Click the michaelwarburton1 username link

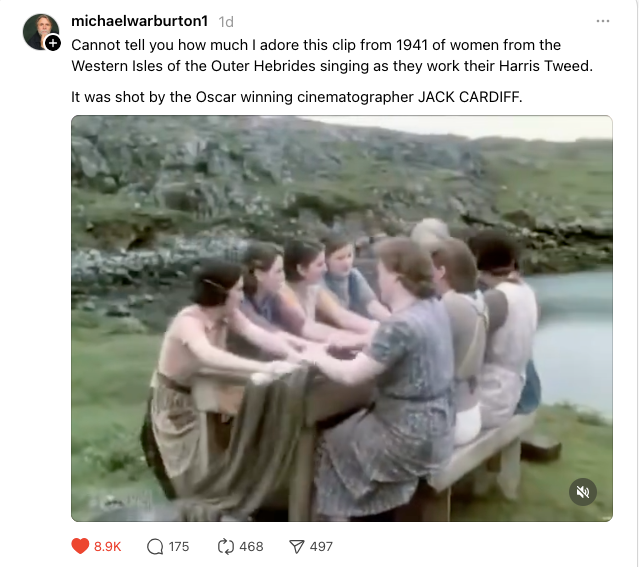point(140,21)
